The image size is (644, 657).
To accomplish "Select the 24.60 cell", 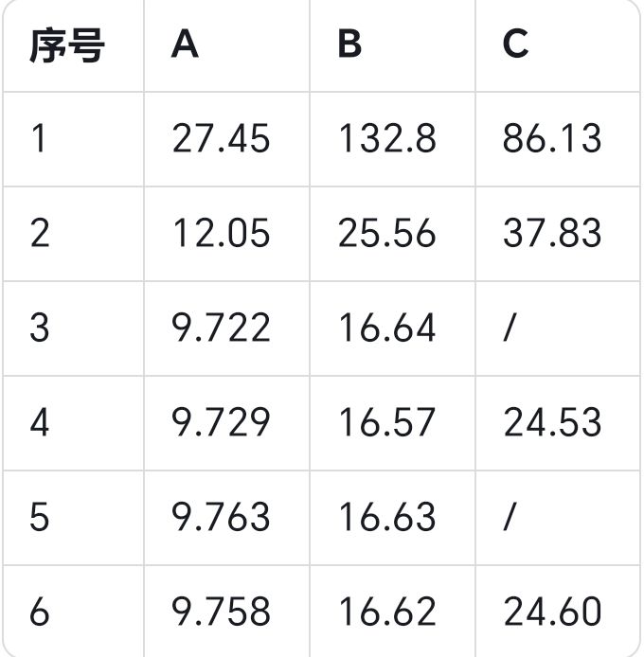I will pos(552,613).
